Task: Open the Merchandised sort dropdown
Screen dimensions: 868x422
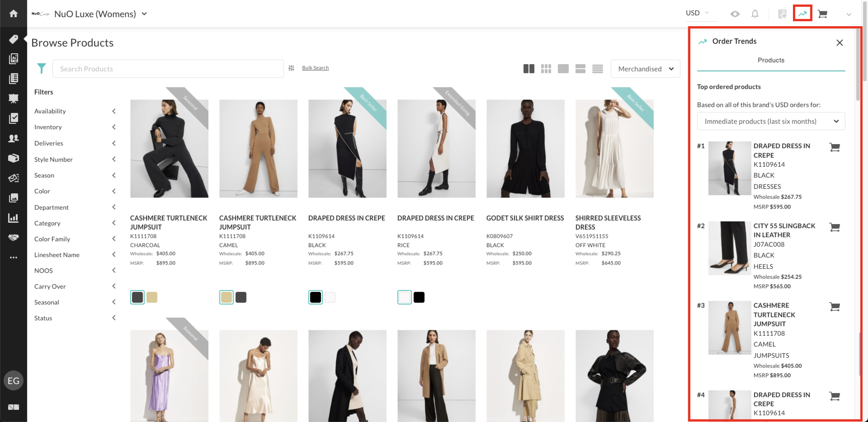Action: pos(645,69)
